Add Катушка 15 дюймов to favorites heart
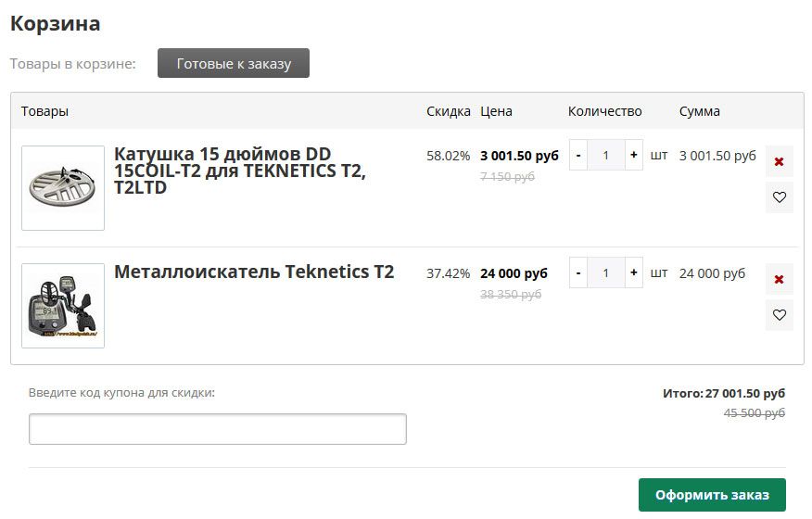Image resolution: width=812 pixels, height=519 pixels. pos(779,197)
